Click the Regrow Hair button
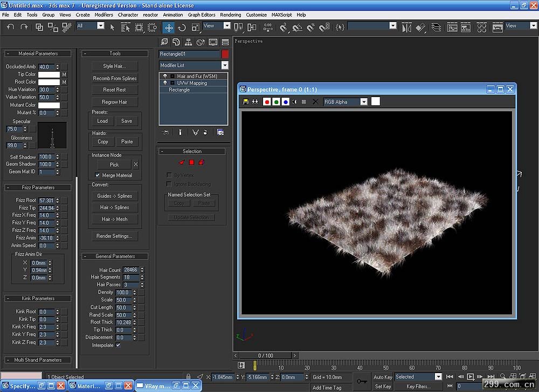 click(114, 102)
